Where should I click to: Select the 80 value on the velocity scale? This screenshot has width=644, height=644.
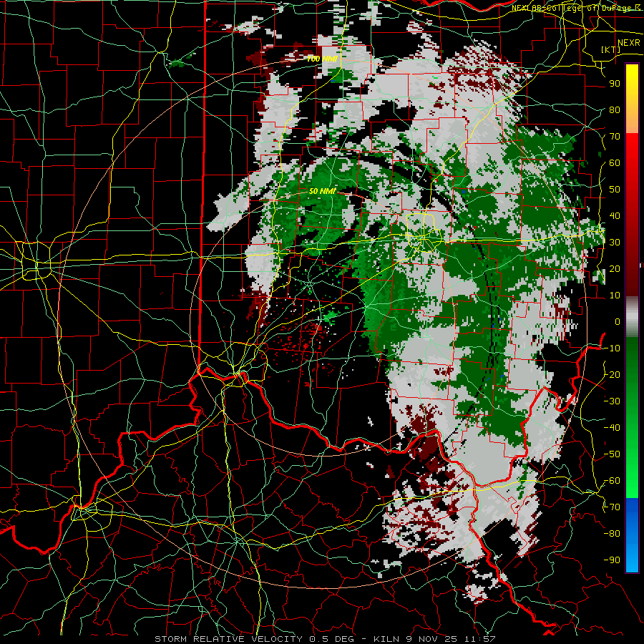[x=615, y=109]
